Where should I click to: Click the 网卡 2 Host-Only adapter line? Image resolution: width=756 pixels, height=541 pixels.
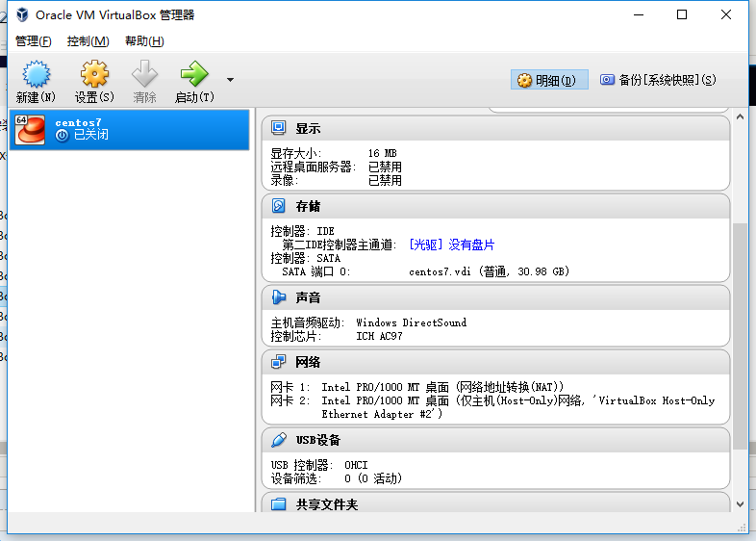[x=492, y=407]
